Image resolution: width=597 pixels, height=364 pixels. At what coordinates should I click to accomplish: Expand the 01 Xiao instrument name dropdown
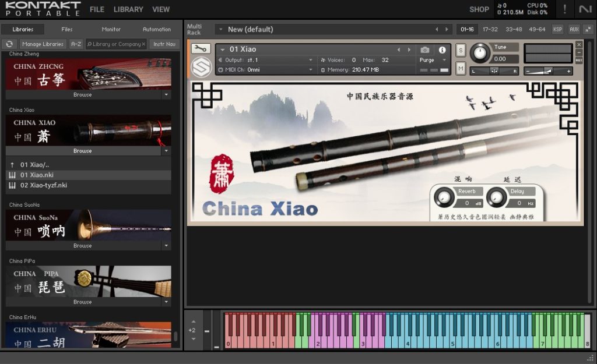pyautogui.click(x=222, y=50)
